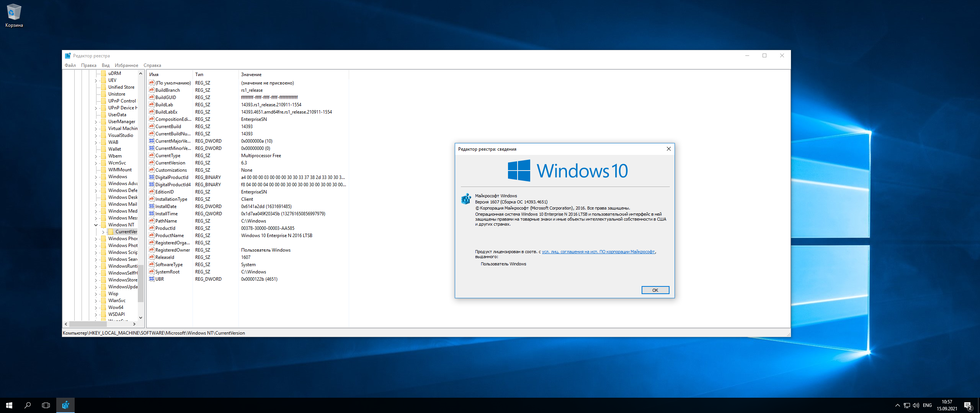980x413 pixels.
Task: Open volume speaker tray icon
Action: tap(916, 405)
